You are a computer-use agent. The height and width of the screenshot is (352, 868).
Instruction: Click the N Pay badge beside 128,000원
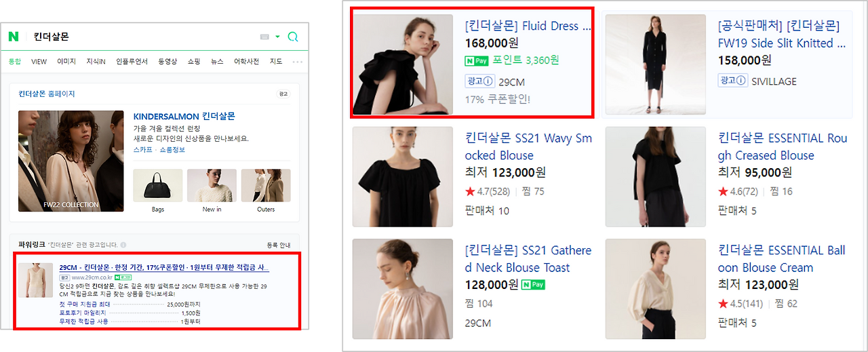tap(534, 285)
